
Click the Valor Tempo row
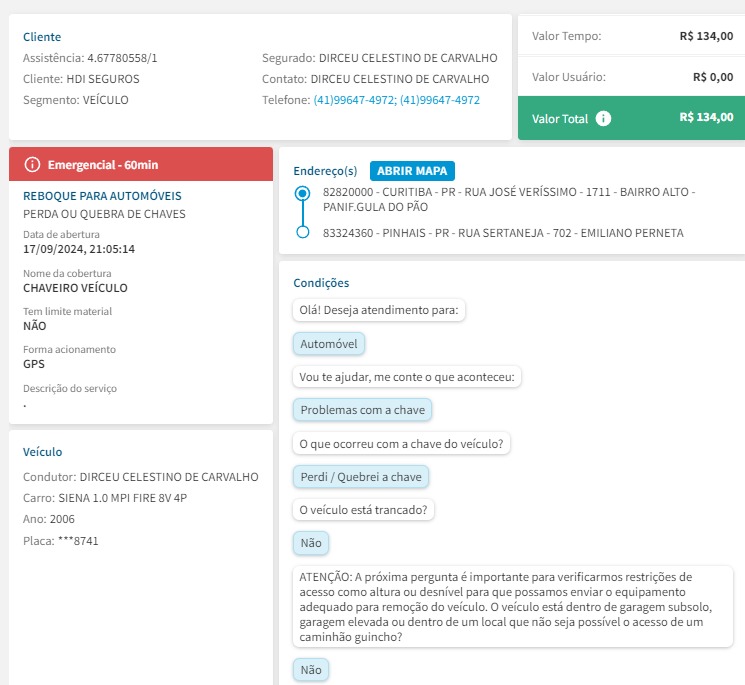(631, 36)
